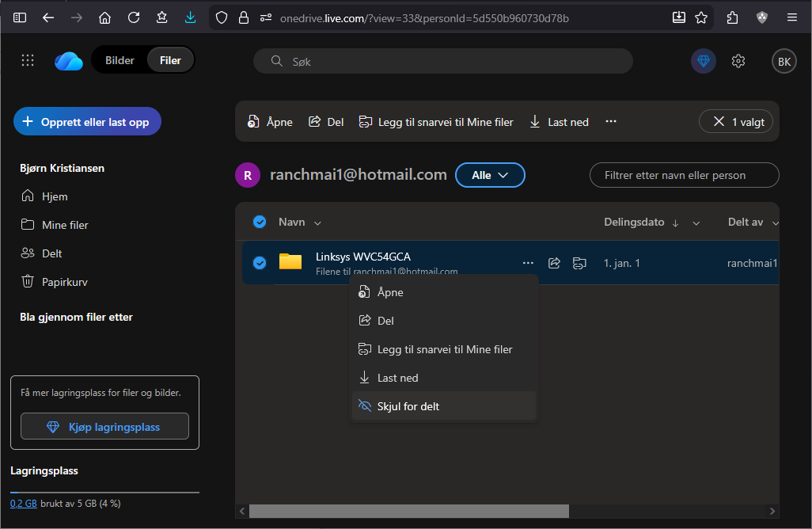Screen dimensions: 812x529
Task: Switch to the Bilder view
Action: (120, 60)
